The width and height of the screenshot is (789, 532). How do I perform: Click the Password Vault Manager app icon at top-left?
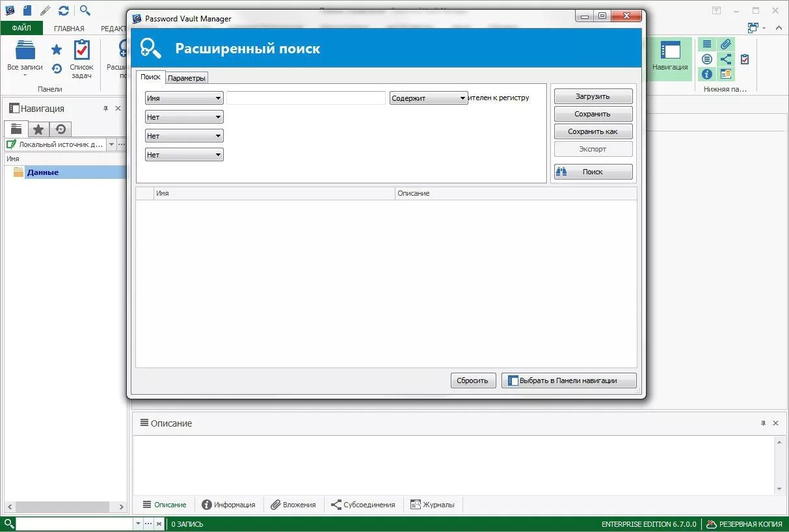click(10, 10)
